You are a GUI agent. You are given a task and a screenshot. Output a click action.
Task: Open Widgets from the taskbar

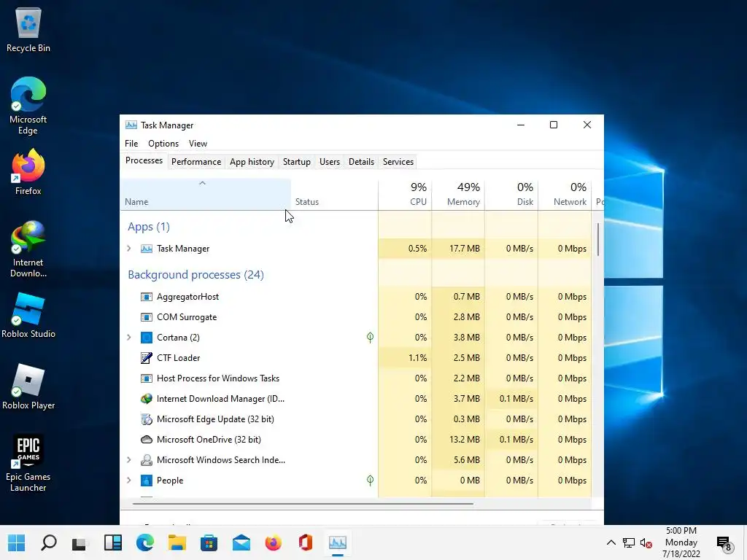point(113,542)
